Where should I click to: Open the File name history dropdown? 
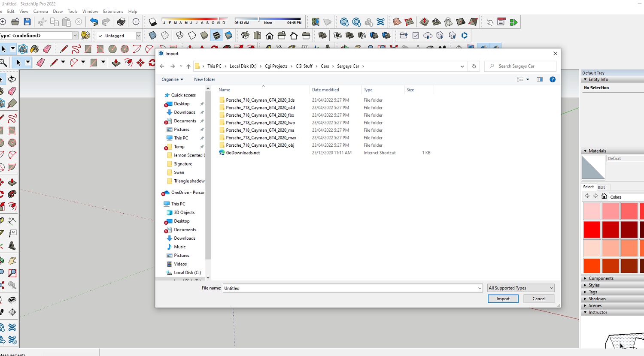(480, 288)
